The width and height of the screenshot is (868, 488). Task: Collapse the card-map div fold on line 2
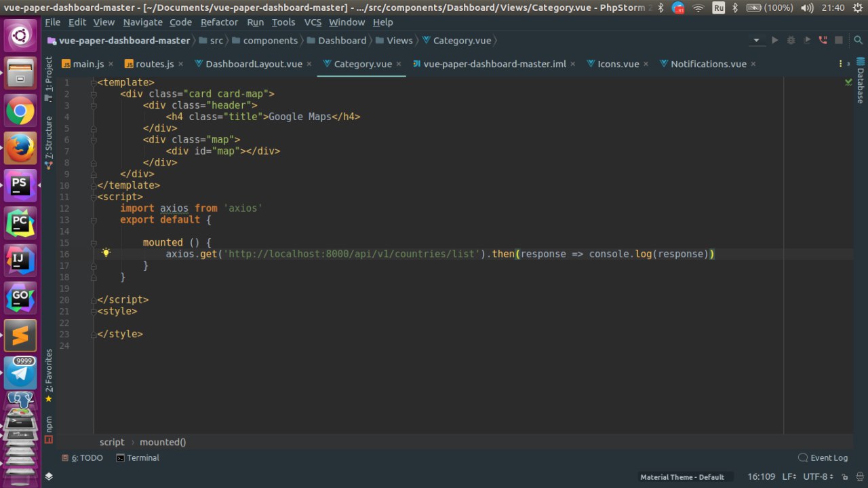click(x=94, y=94)
